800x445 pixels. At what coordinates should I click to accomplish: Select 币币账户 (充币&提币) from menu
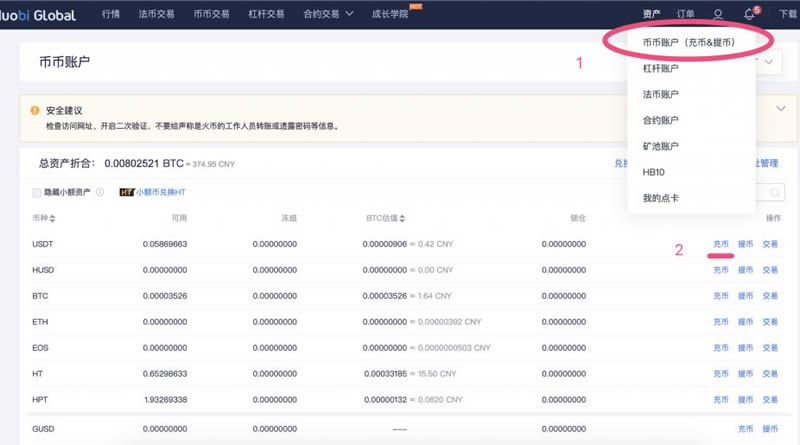click(688, 43)
